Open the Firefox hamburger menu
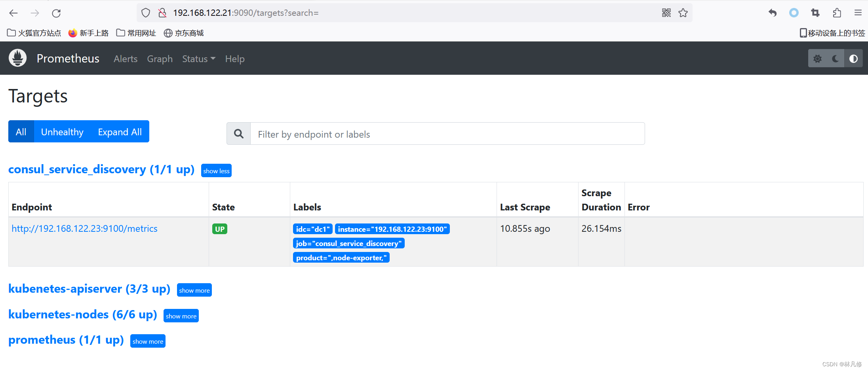 point(858,13)
